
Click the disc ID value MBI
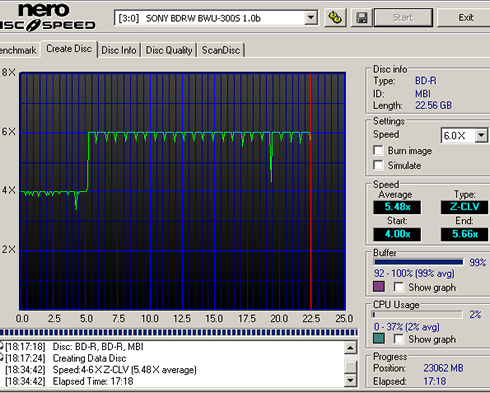[423, 94]
